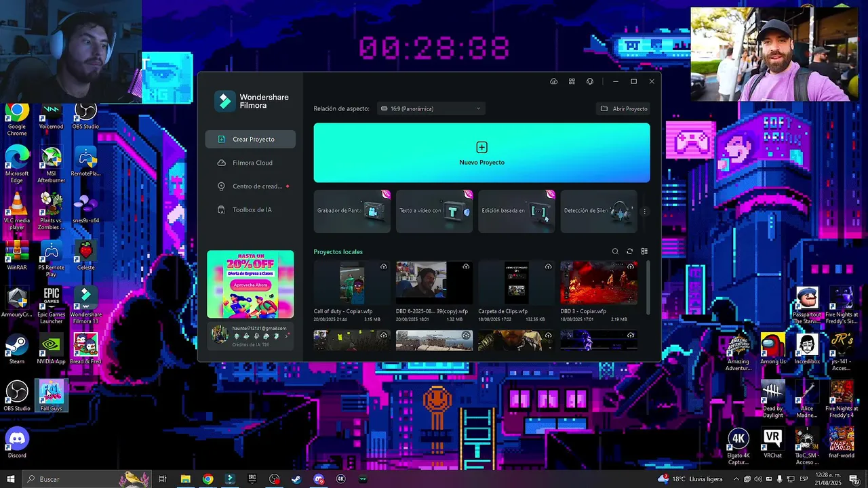Open Toolbox de IA in sidebar

point(250,210)
